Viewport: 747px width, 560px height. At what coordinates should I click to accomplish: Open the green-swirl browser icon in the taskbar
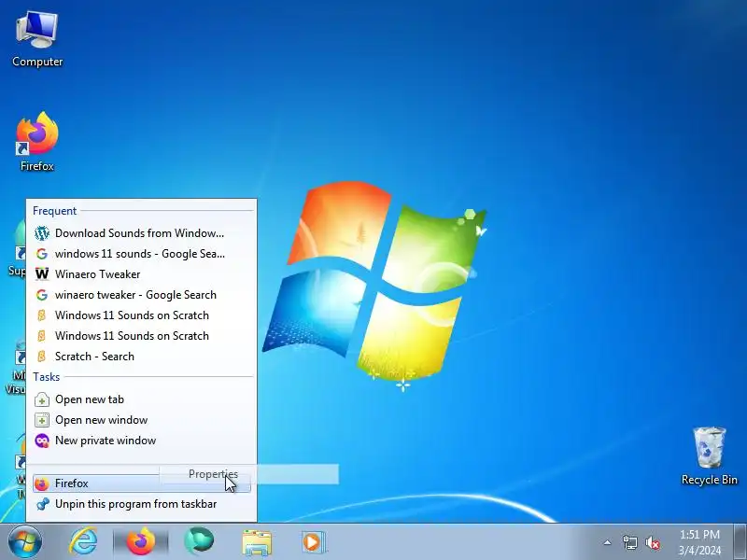pos(199,542)
